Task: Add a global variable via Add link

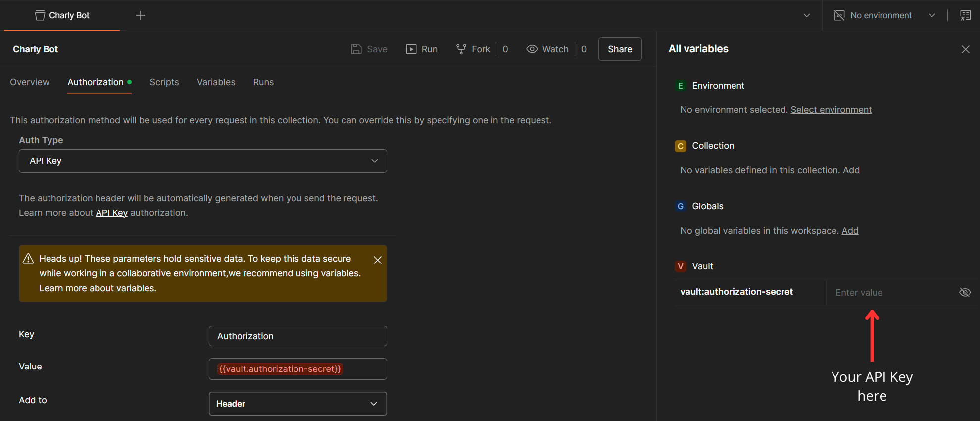Action: (x=850, y=231)
